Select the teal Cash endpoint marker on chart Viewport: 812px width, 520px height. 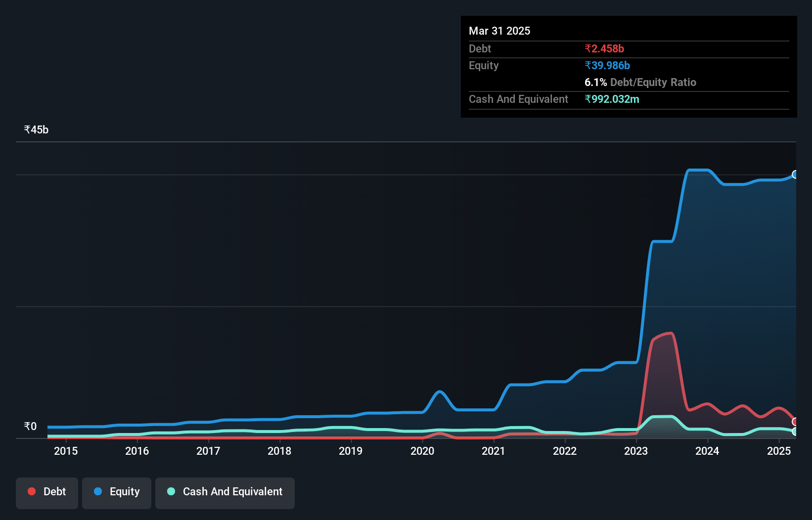795,432
